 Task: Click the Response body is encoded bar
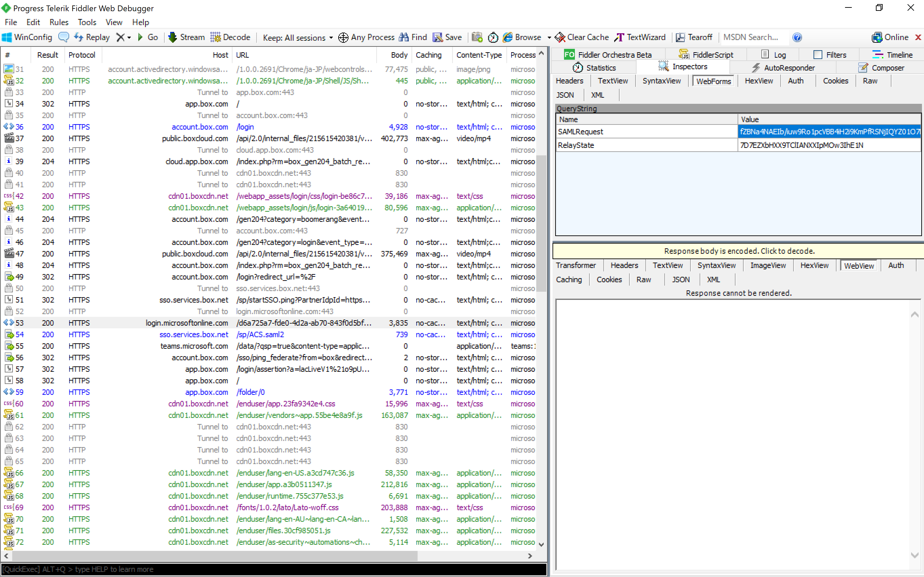(739, 251)
